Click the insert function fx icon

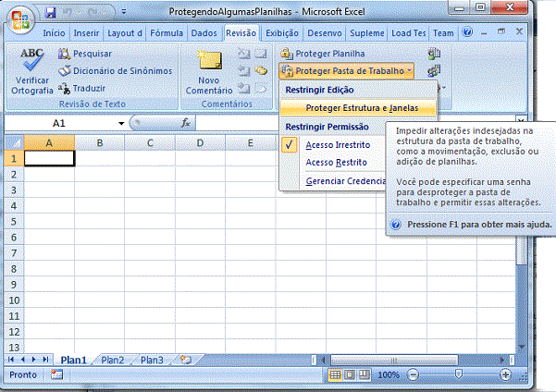click(185, 123)
